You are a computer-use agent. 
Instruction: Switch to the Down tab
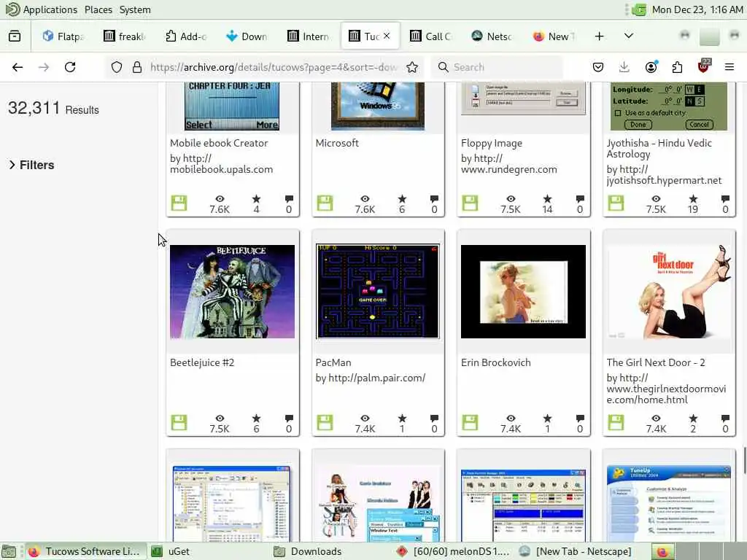(247, 36)
